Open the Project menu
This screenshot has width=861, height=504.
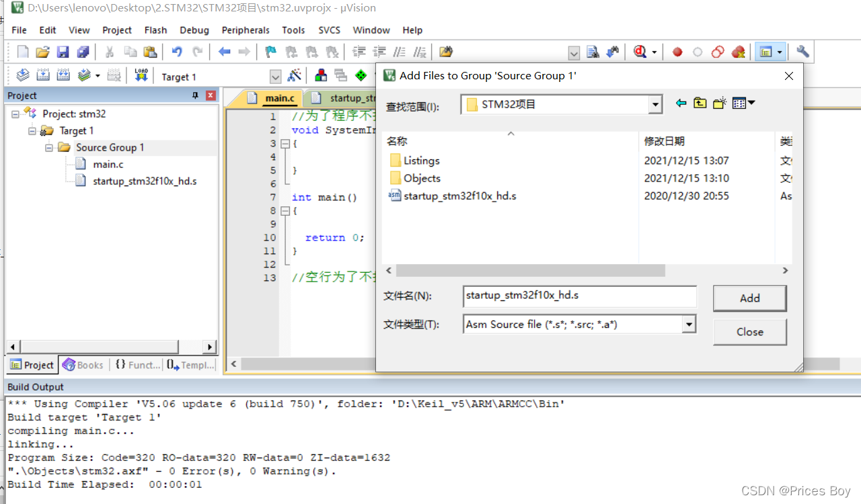tap(117, 30)
